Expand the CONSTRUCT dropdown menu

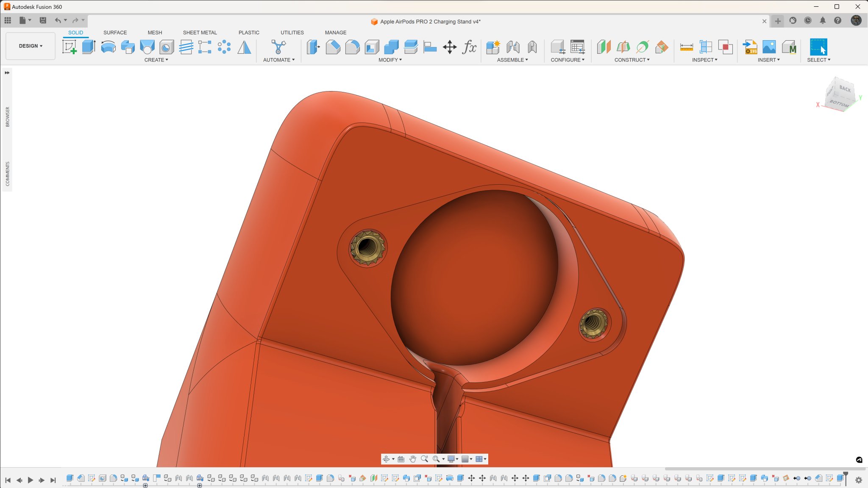pyautogui.click(x=632, y=60)
